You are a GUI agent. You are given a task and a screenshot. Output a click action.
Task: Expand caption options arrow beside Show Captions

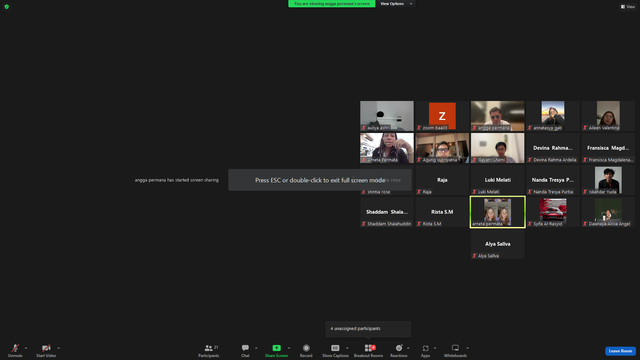pos(347,348)
